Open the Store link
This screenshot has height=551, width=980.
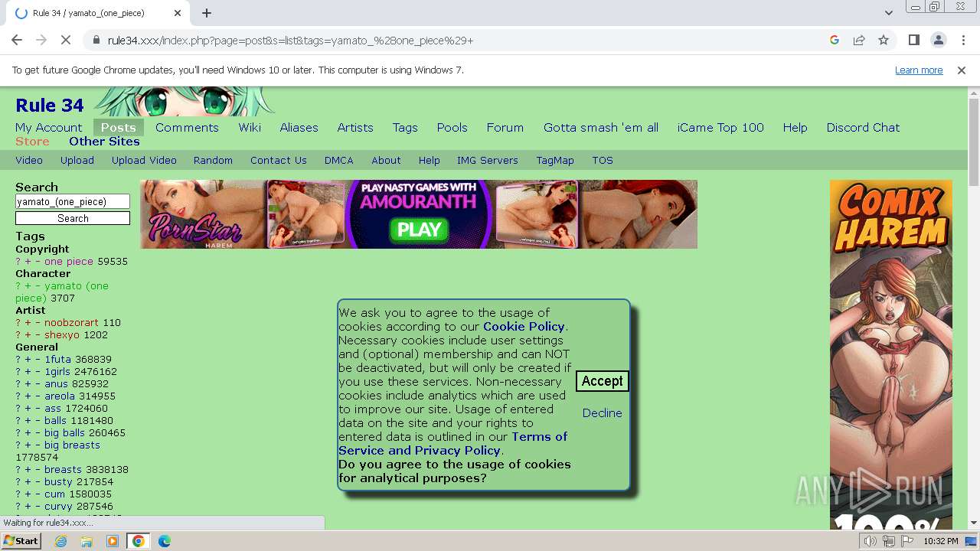click(32, 142)
